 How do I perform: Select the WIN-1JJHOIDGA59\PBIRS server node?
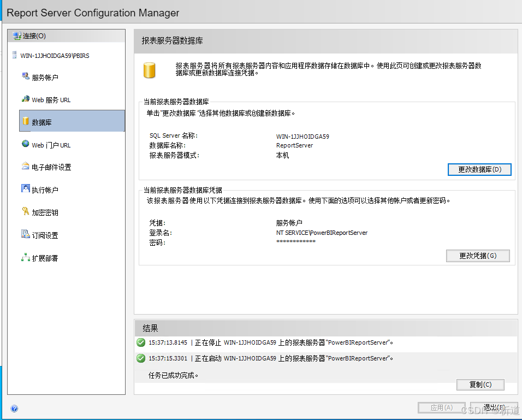[54, 55]
